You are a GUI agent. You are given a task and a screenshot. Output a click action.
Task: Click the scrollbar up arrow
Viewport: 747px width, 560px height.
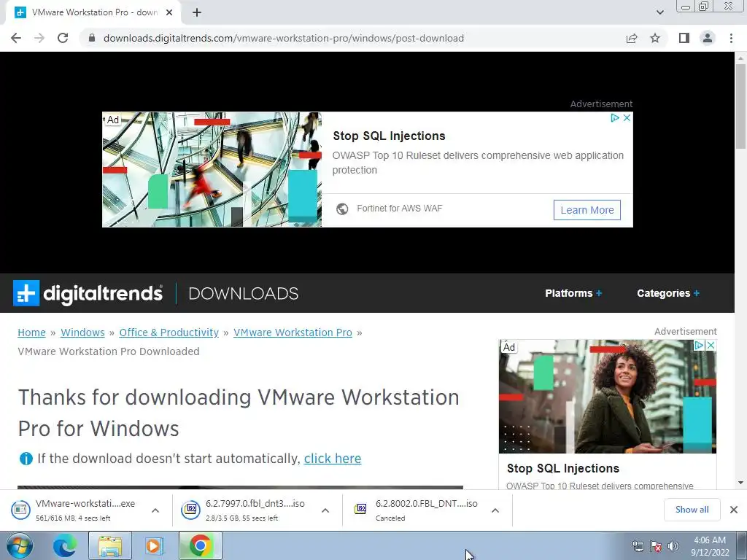click(x=740, y=58)
